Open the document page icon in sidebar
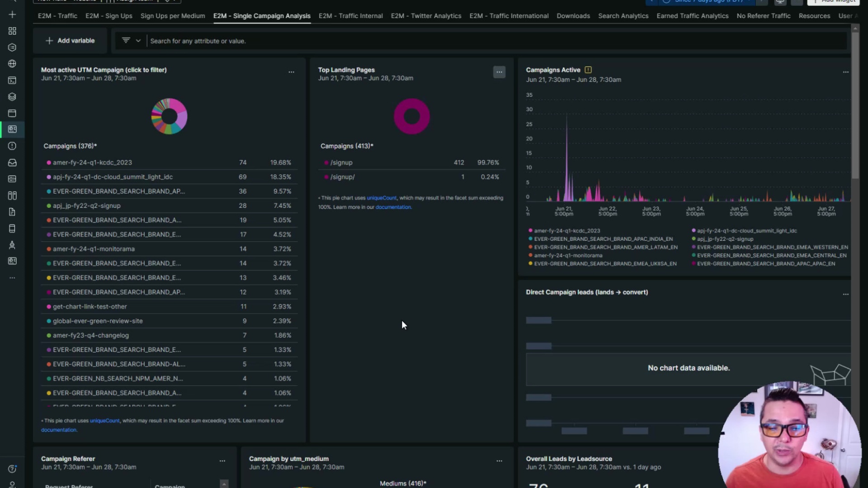 click(12, 212)
